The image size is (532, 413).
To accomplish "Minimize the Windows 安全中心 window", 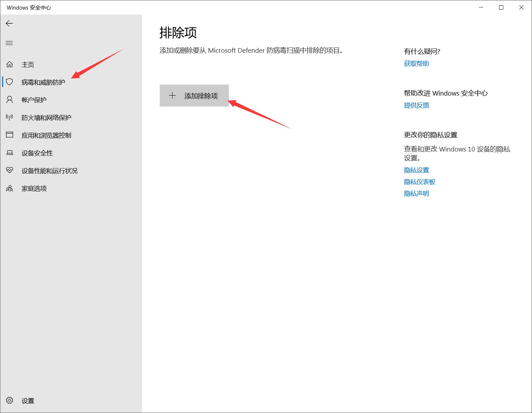I will tap(481, 7).
